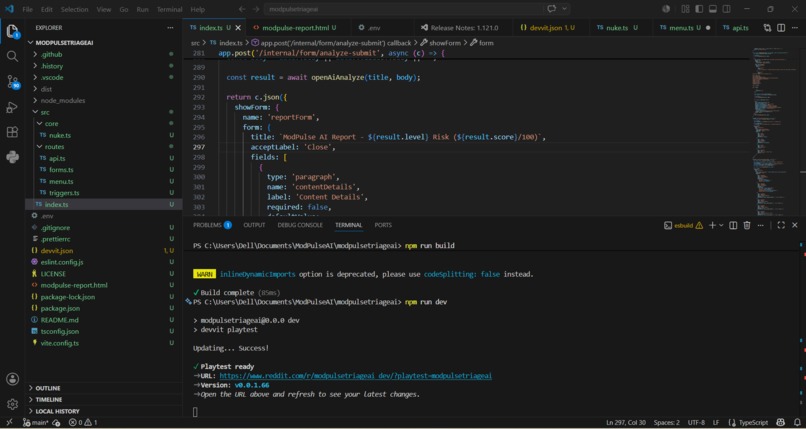Image resolution: width=806 pixels, height=429 pixels.
Task: Click the Customize Layout icon
Action: [x=685, y=9]
